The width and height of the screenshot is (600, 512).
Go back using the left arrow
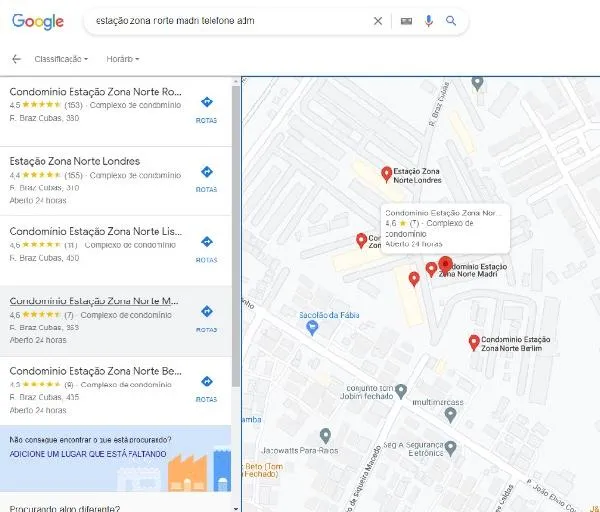16,59
